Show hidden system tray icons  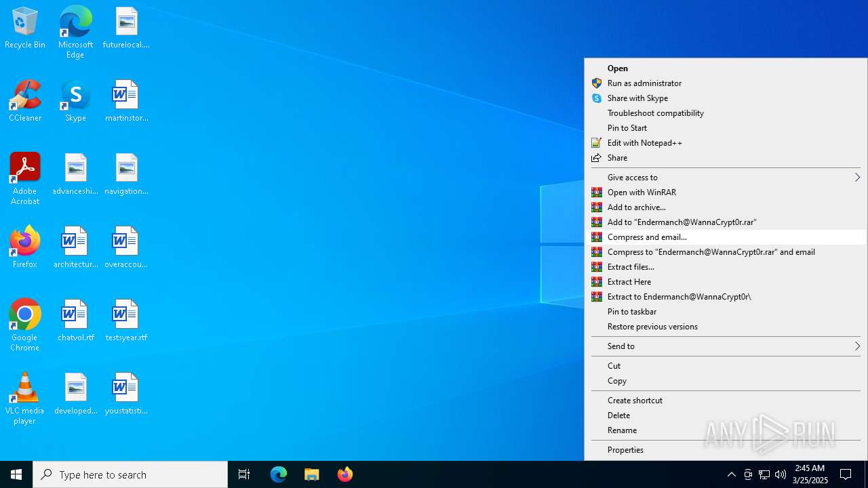click(x=731, y=474)
